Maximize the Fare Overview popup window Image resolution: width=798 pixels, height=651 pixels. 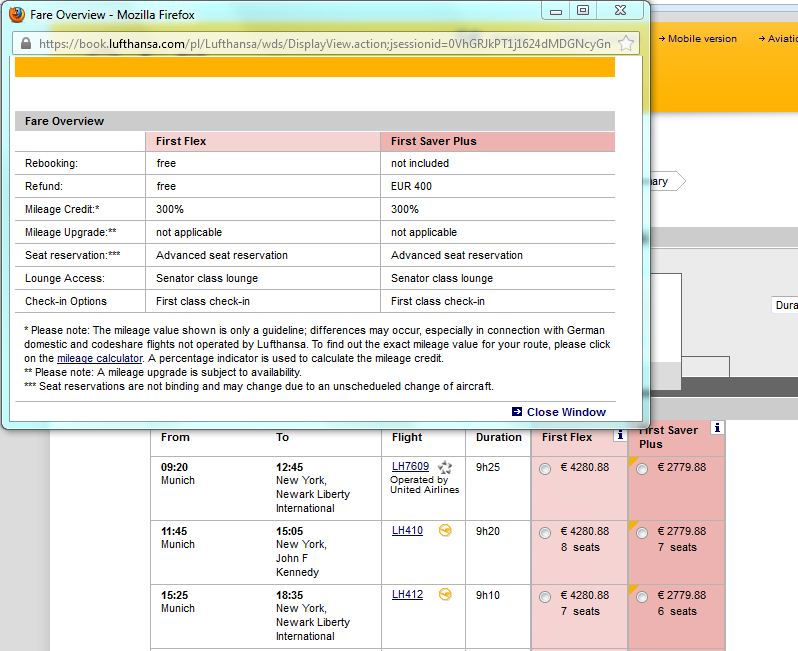click(x=583, y=10)
